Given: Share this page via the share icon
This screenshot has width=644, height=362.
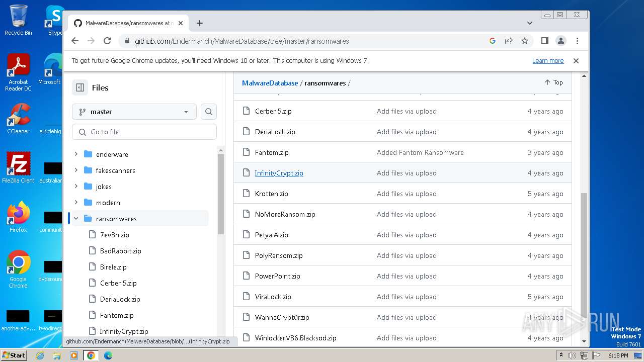Looking at the screenshot, I should (x=509, y=41).
